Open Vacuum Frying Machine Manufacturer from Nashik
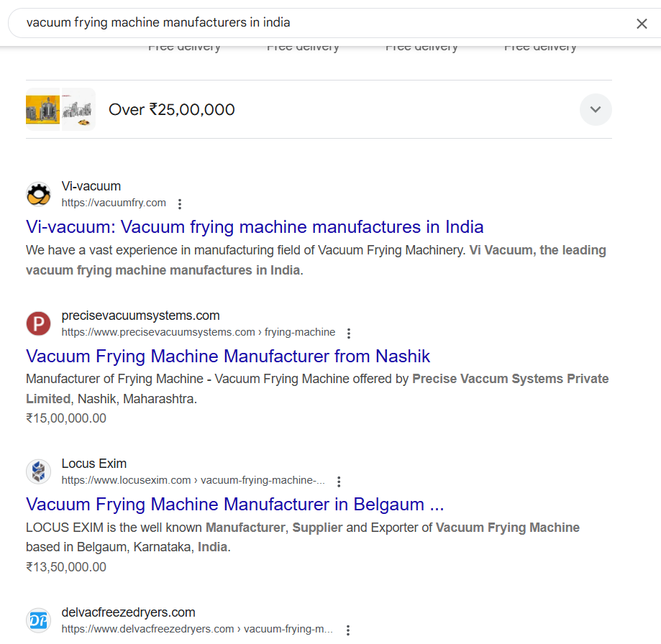Screen dimensions: 661x644 227,356
